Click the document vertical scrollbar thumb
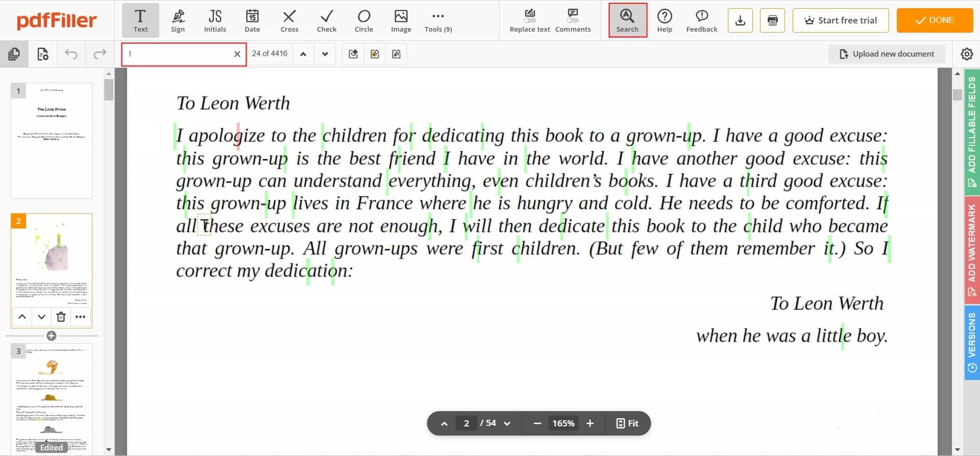This screenshot has width=980, height=456. [x=957, y=94]
